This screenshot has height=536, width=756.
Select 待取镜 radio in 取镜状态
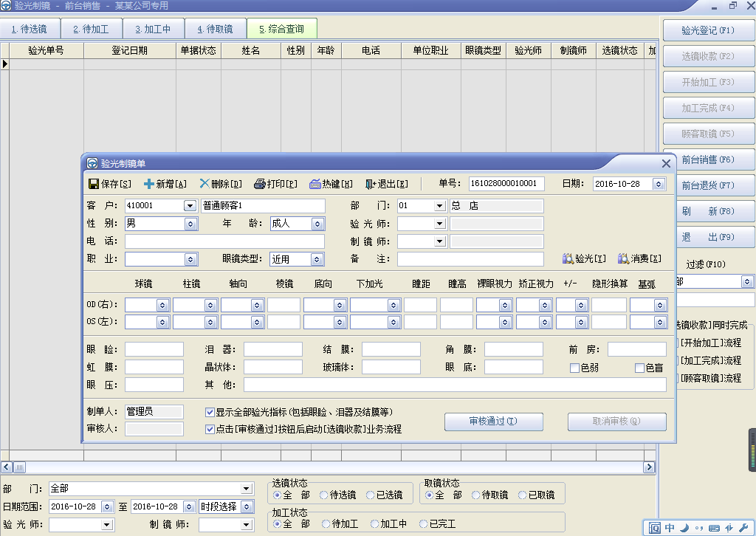click(476, 495)
